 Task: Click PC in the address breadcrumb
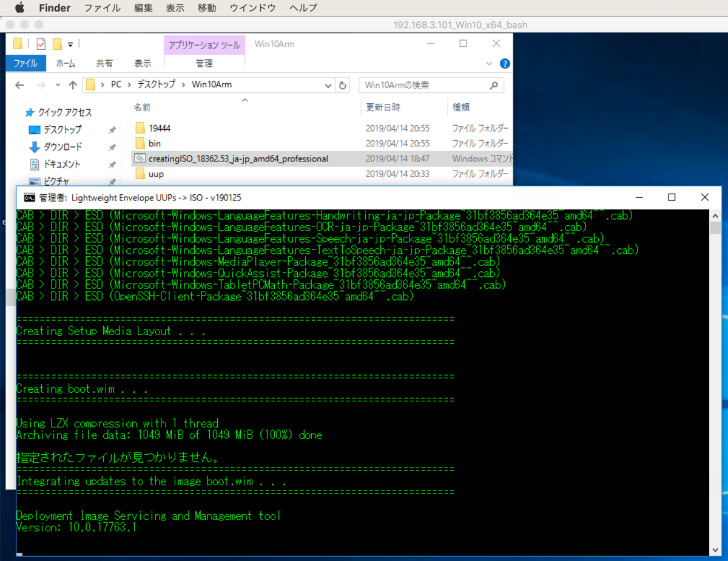coord(116,84)
